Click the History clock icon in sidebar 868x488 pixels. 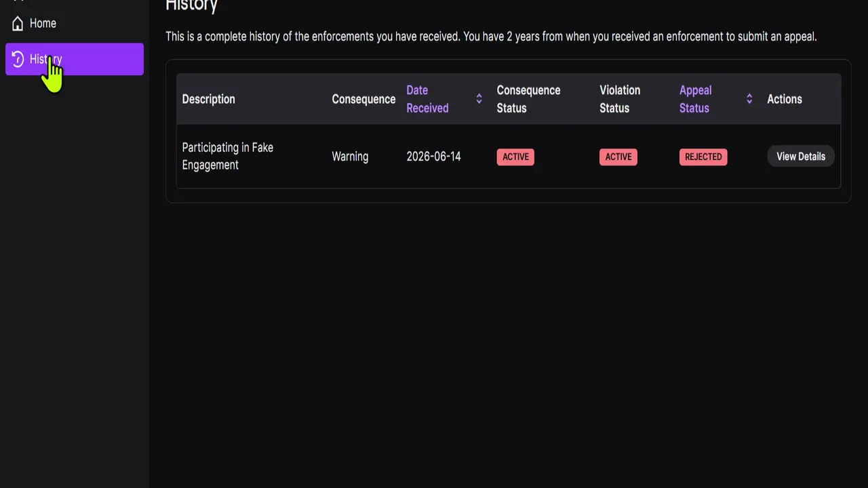click(18, 60)
